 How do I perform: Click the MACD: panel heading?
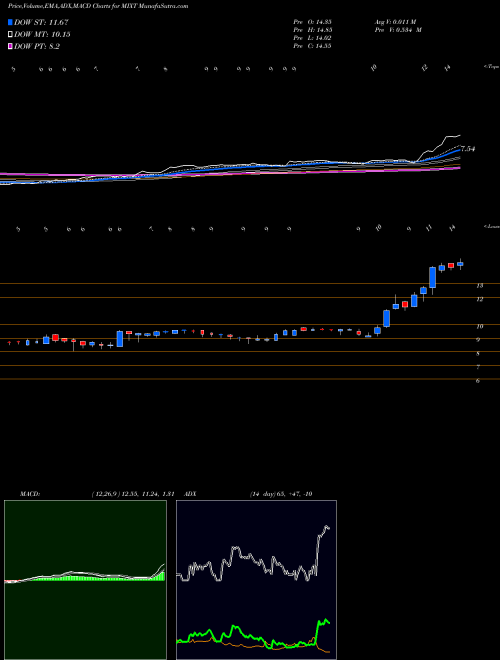pos(30,494)
